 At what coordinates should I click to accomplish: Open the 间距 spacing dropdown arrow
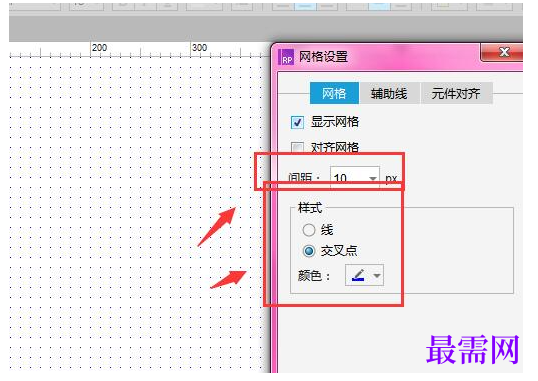[373, 178]
